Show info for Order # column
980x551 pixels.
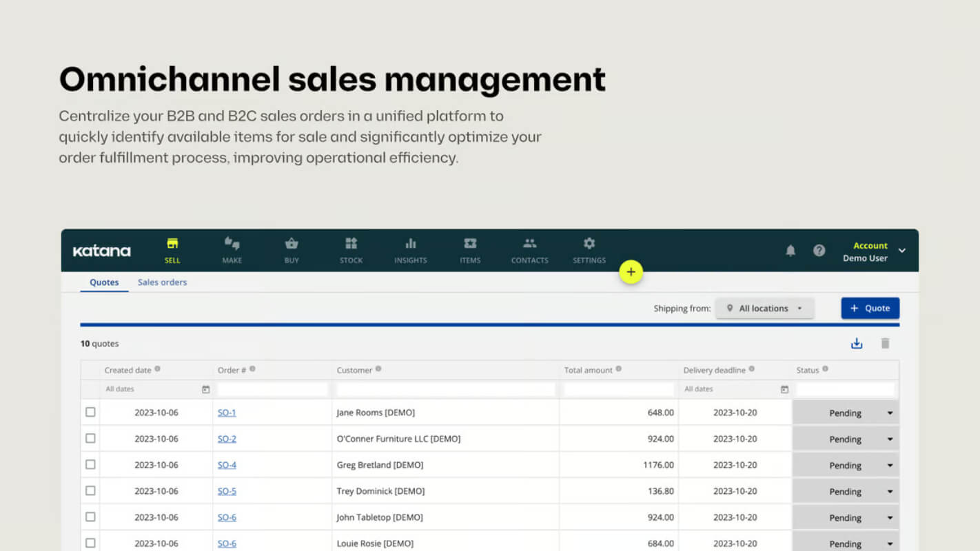click(252, 369)
